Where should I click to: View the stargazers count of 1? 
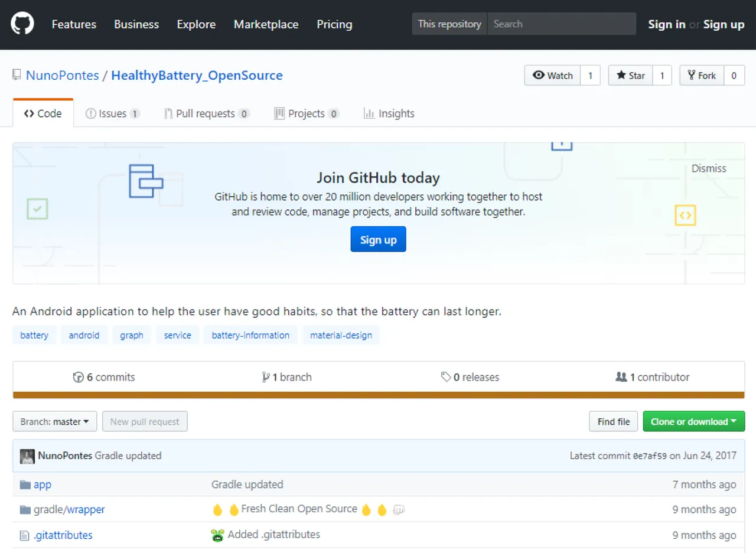pyautogui.click(x=662, y=75)
